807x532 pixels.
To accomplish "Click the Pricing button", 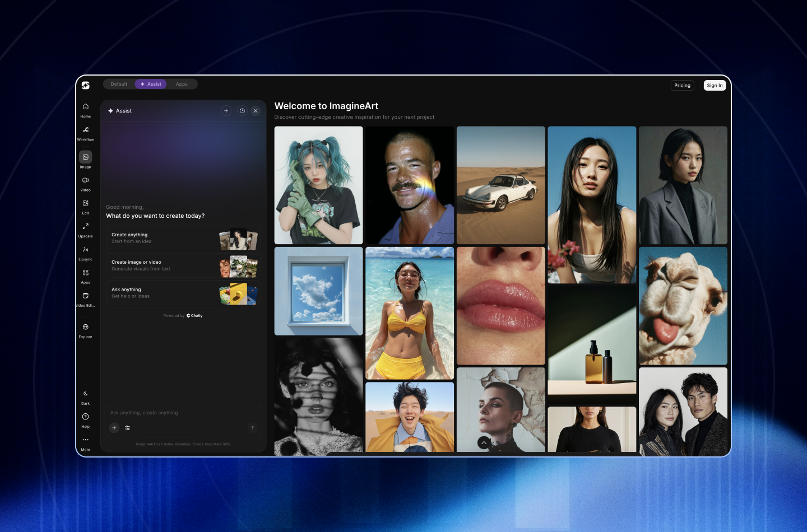I will pyautogui.click(x=682, y=86).
